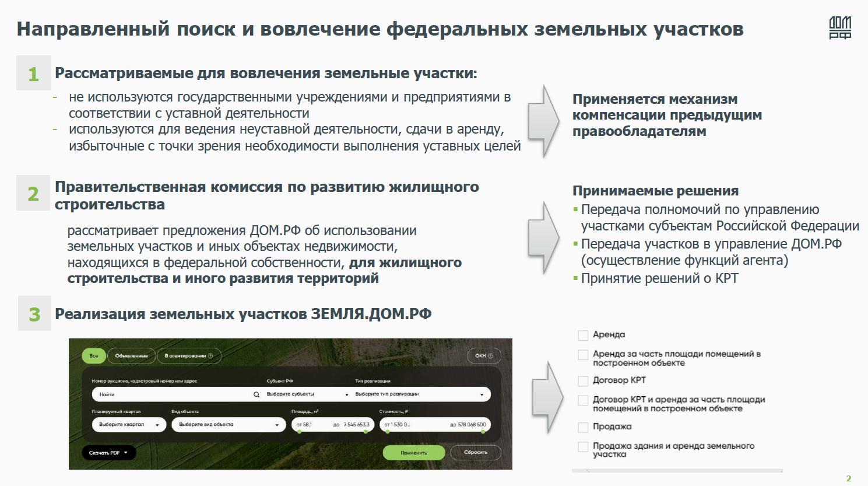Click bold text 'для жилищного строительства и иного развития территорий'
Image resolution: width=868 pixels, height=486 pixels.
point(265,271)
